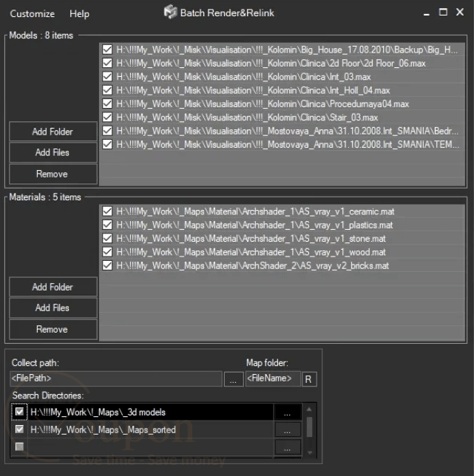The height and width of the screenshot is (476, 474).
Task: Click Add Files in Models section
Action: coord(53,152)
